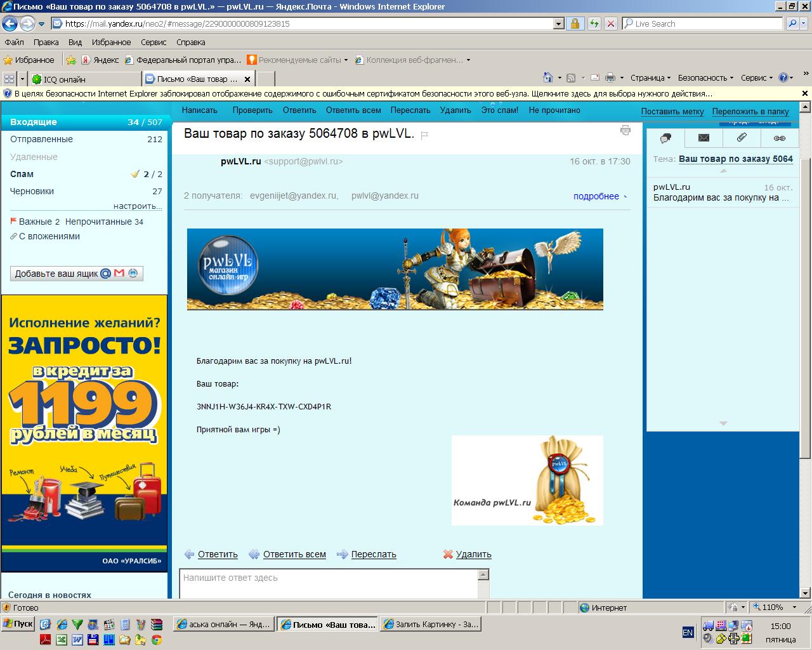Click the Print icon in IE command bar

[610, 78]
